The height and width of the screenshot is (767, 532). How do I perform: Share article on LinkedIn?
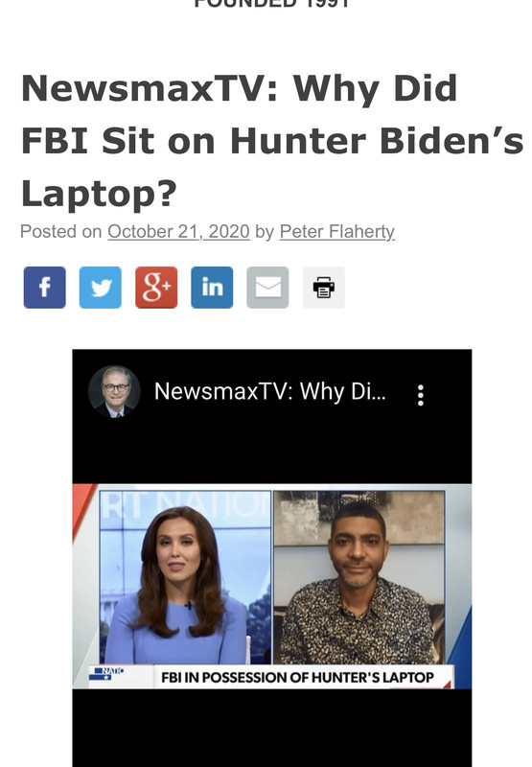click(x=212, y=287)
